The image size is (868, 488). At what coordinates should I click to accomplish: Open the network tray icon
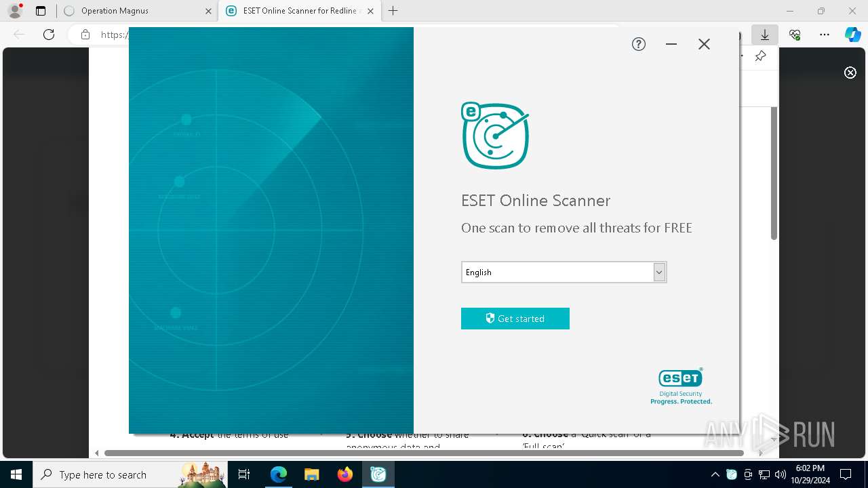pyautogui.click(x=764, y=474)
